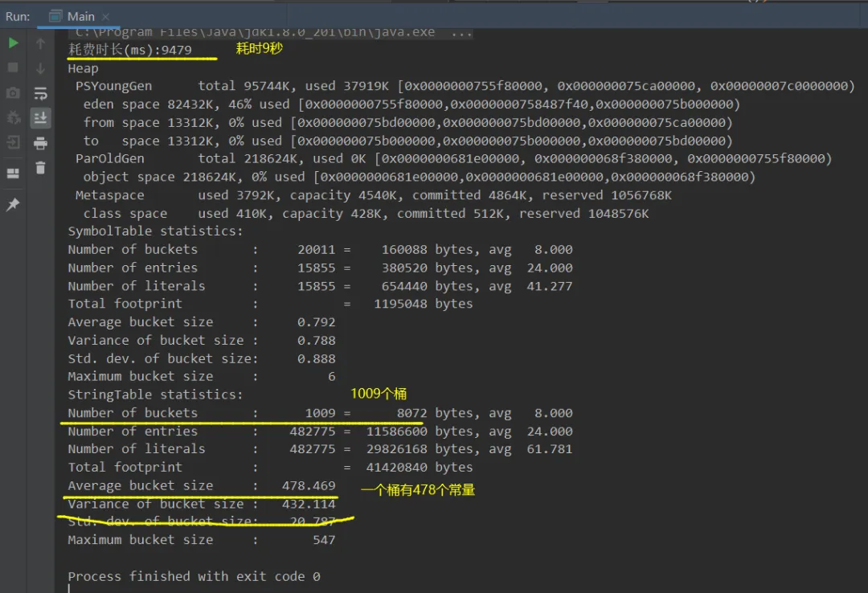This screenshot has height=593, width=868.
Task: Click the ParOldGen total 218624K line
Action: tap(453, 158)
